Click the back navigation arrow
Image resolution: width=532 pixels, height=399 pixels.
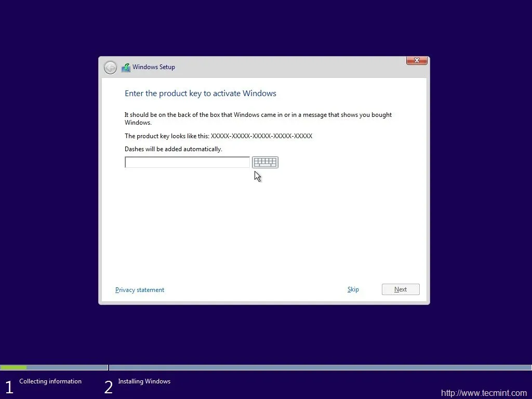click(x=110, y=67)
